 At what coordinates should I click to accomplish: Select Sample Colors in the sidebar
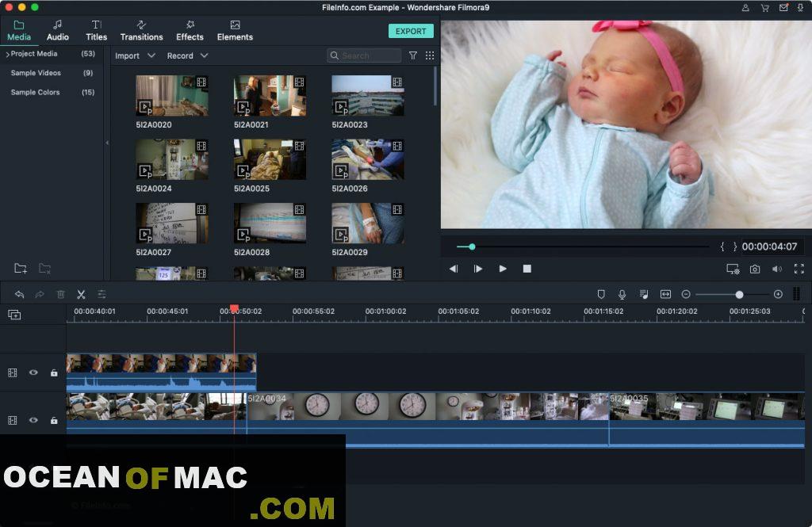[35, 92]
